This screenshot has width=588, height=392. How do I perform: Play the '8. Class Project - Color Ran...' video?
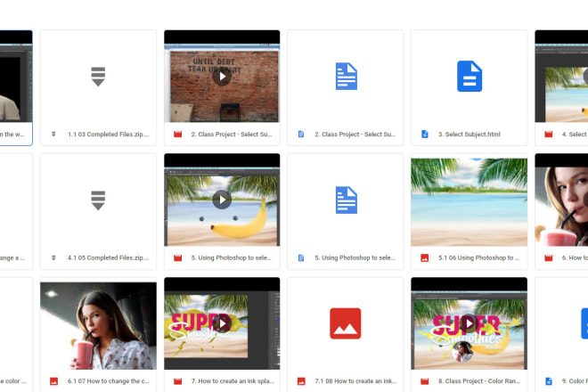(x=470, y=323)
